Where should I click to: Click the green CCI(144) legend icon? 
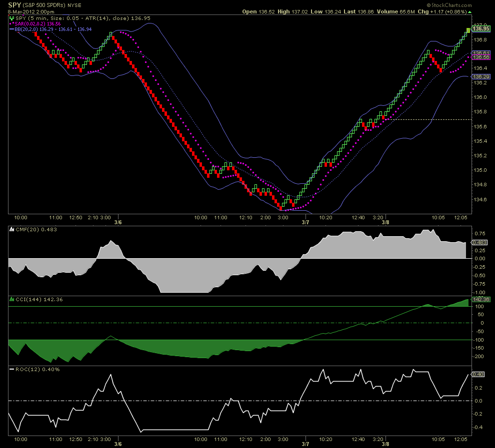pos(11,300)
